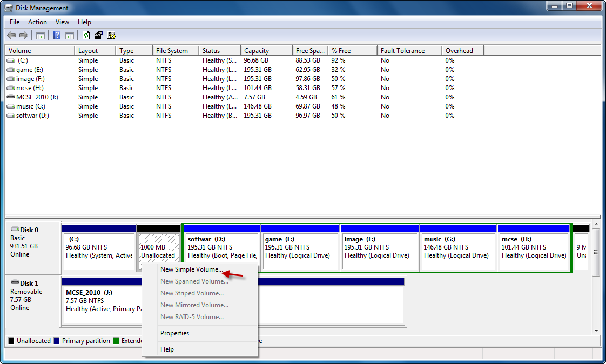Viewport: 606px width, 364px height.
Task: Open the View menu
Action: (x=62, y=22)
